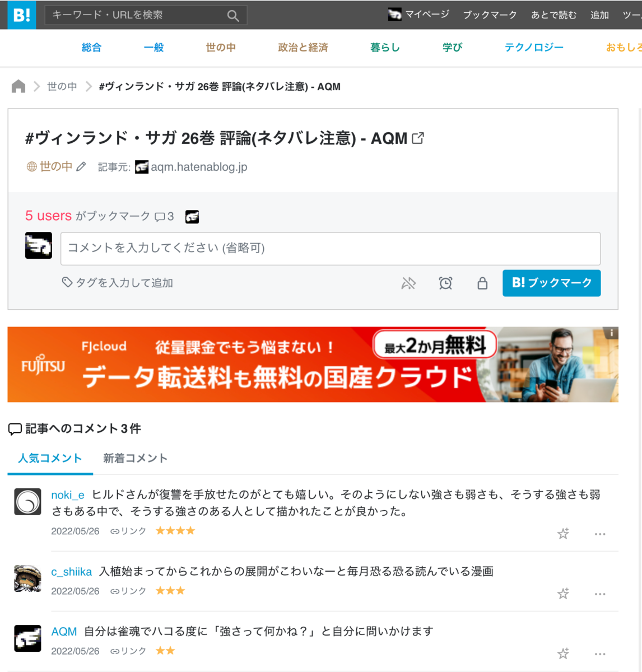The width and height of the screenshot is (642, 672).
Task: Click the Hatena B! logo
Action: (22, 15)
